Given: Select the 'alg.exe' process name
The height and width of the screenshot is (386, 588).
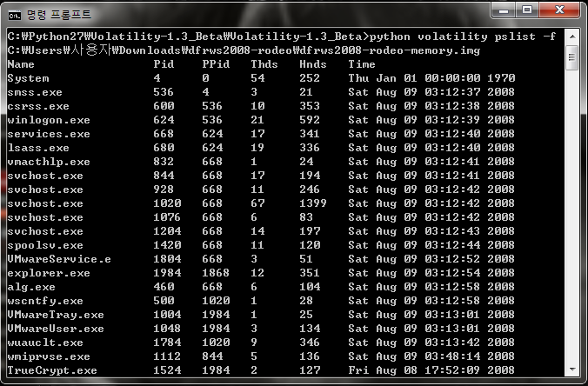Looking at the screenshot, I should click(x=31, y=287).
